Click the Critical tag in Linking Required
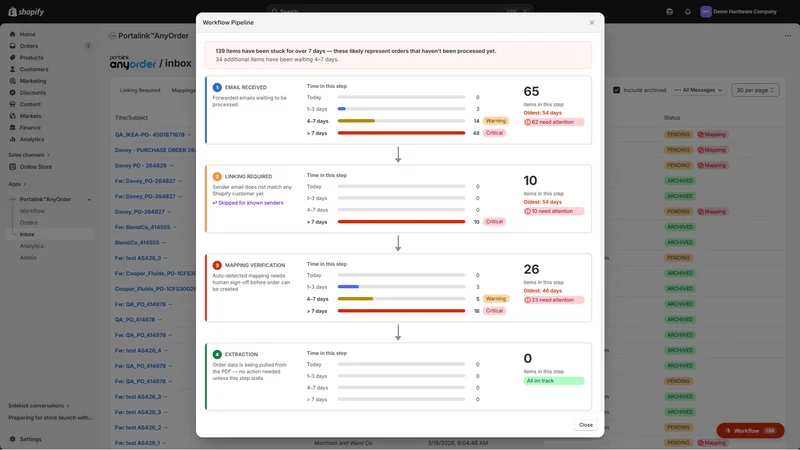The height and width of the screenshot is (450, 800). click(494, 222)
